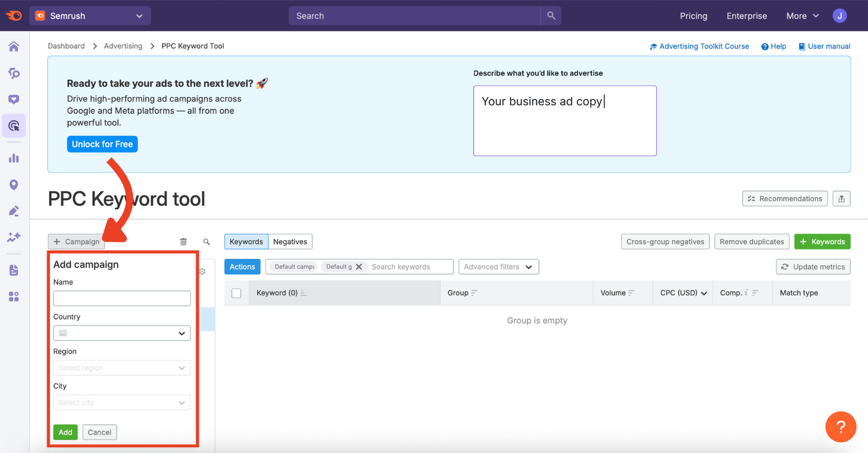Click the Semrush flame logo
This screenshot has width=868, height=453.
click(x=14, y=16)
